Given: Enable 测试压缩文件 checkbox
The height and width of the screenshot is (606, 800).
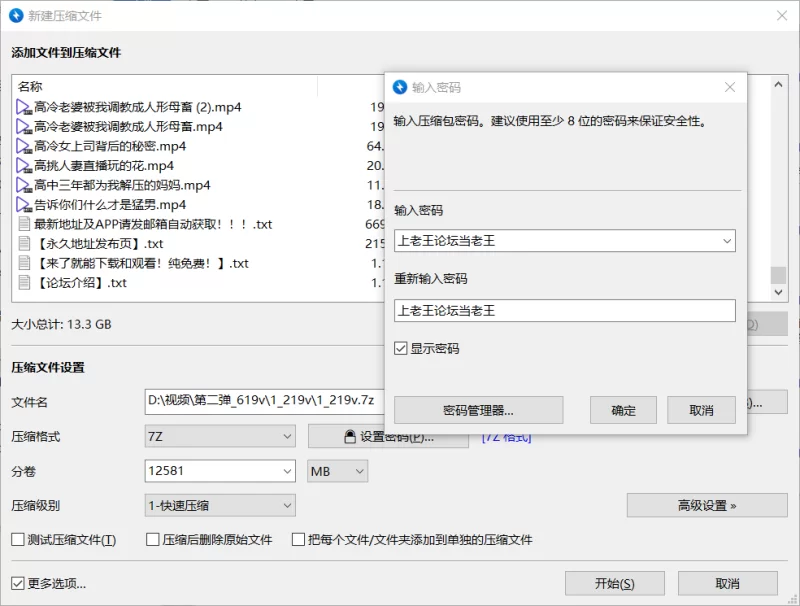Looking at the screenshot, I should [18, 540].
